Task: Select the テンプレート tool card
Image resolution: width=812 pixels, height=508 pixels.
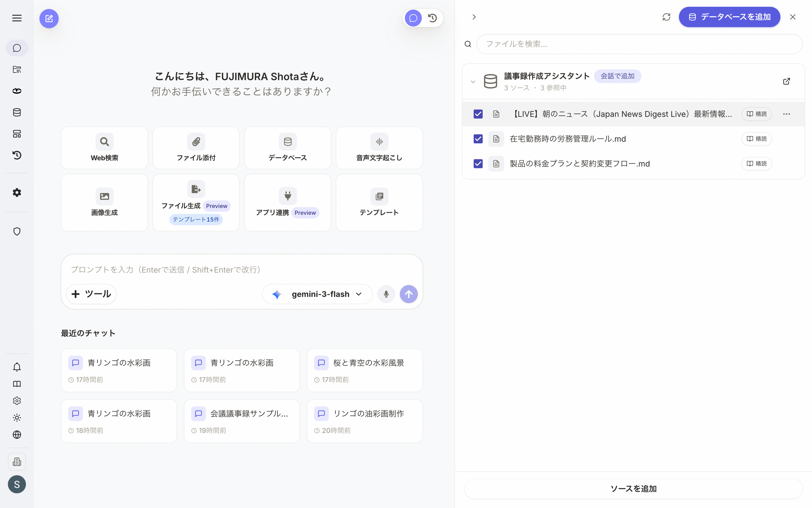Action: 379,203
